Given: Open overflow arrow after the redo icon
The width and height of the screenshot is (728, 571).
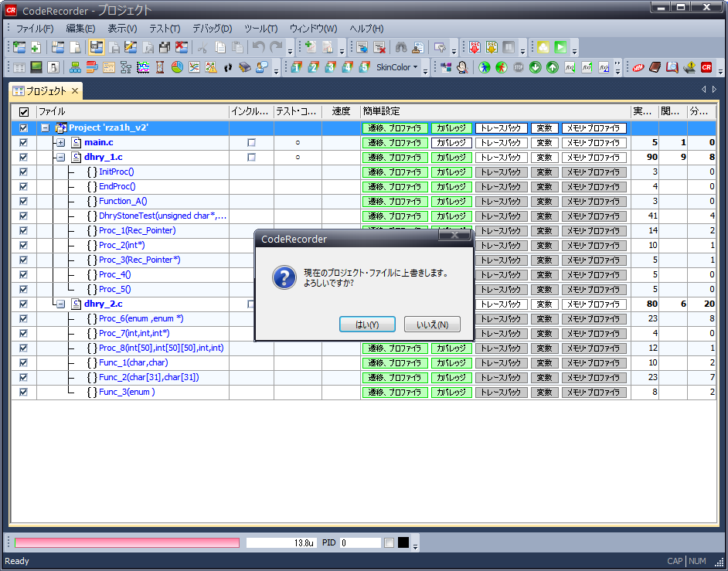Looking at the screenshot, I should point(290,49).
